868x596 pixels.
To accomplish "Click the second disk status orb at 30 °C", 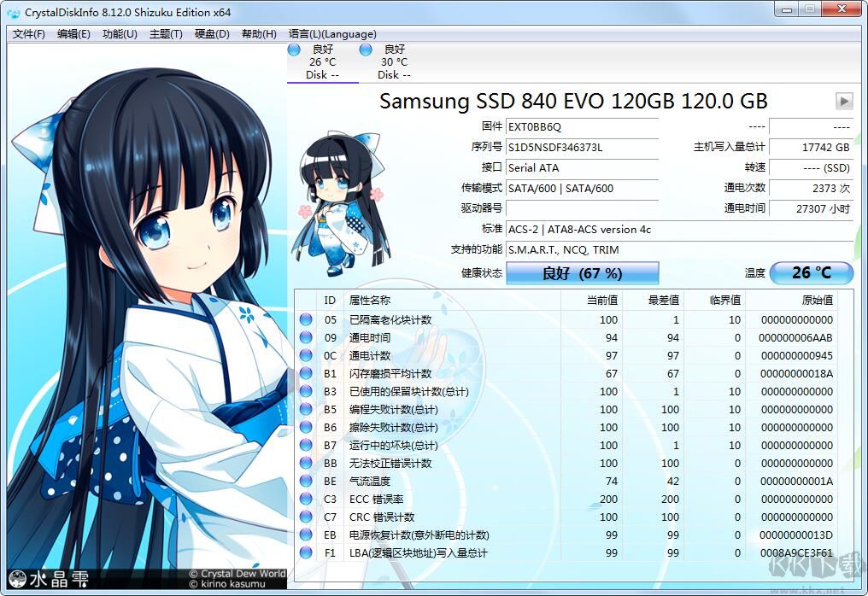I will 366,50.
